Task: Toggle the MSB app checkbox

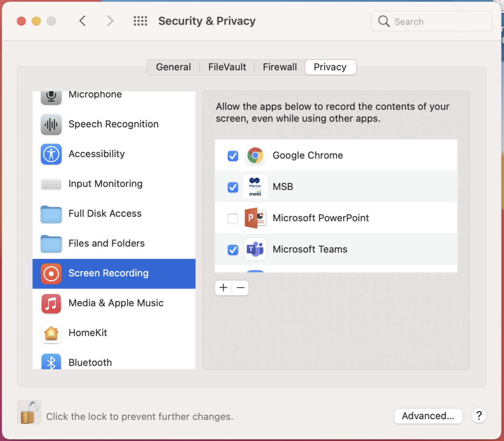Action: pos(233,187)
